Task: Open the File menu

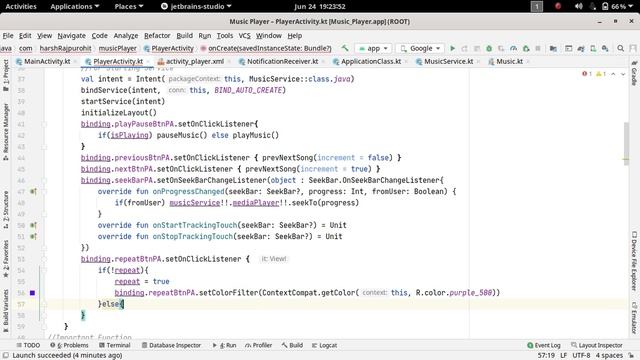Action: (x=8, y=36)
